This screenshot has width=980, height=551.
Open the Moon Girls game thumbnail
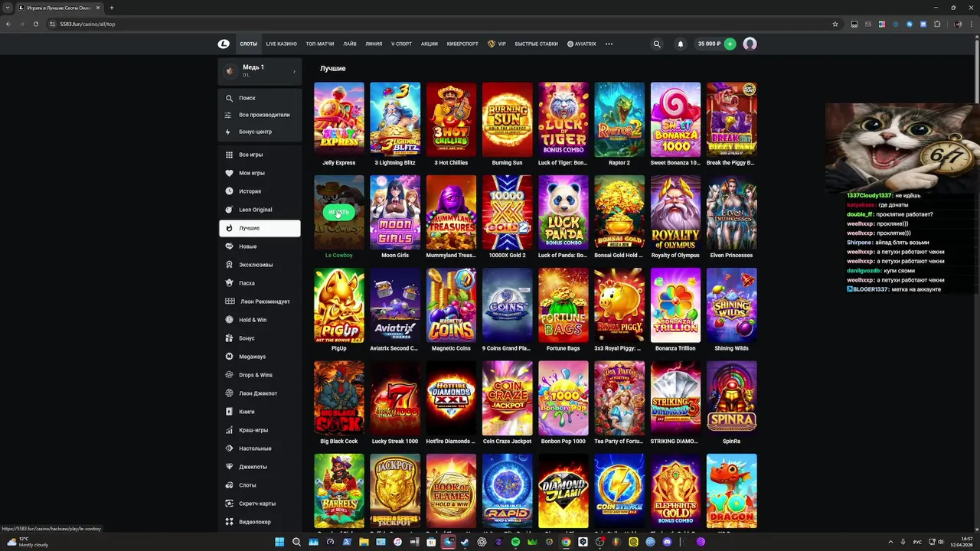point(395,212)
